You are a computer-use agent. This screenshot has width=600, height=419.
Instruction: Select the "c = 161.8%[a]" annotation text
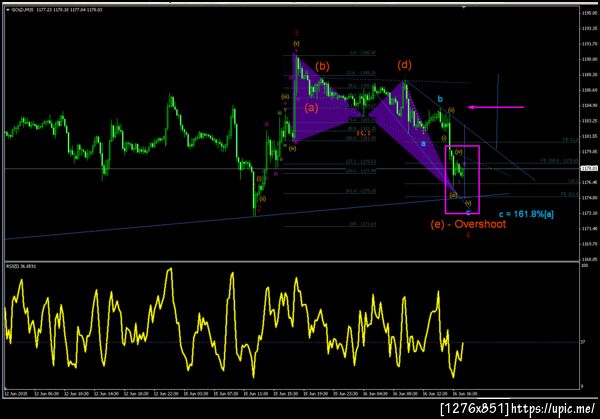pyautogui.click(x=526, y=214)
